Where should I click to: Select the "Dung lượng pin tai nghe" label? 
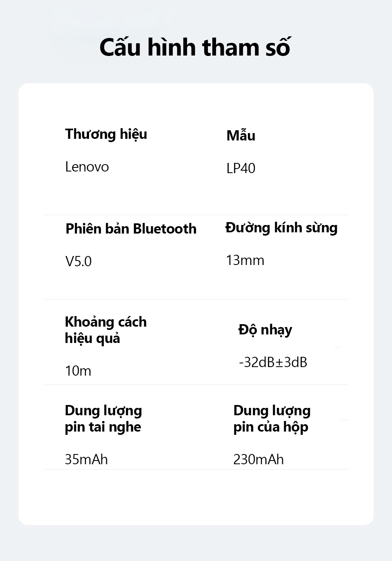[x=103, y=419]
